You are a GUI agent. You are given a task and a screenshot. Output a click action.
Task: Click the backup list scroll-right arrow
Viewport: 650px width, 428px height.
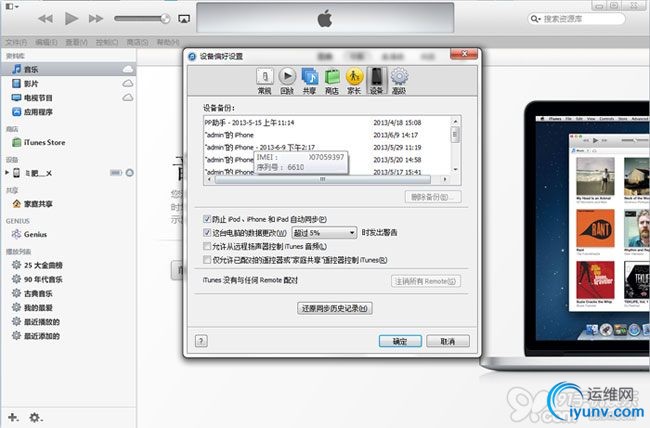tap(445, 179)
